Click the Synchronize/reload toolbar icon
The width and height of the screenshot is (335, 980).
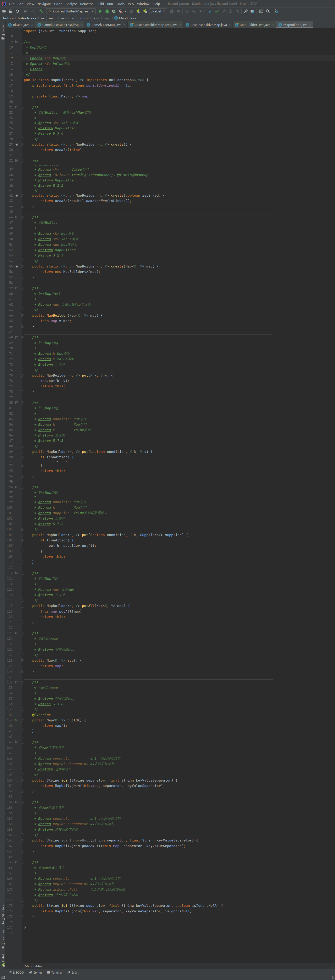tap(17, 11)
